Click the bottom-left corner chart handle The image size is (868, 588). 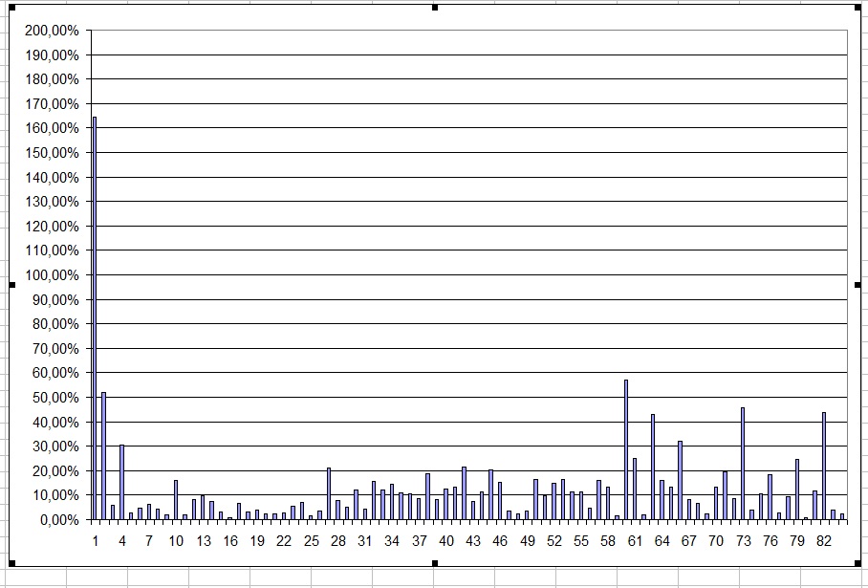click(12, 561)
